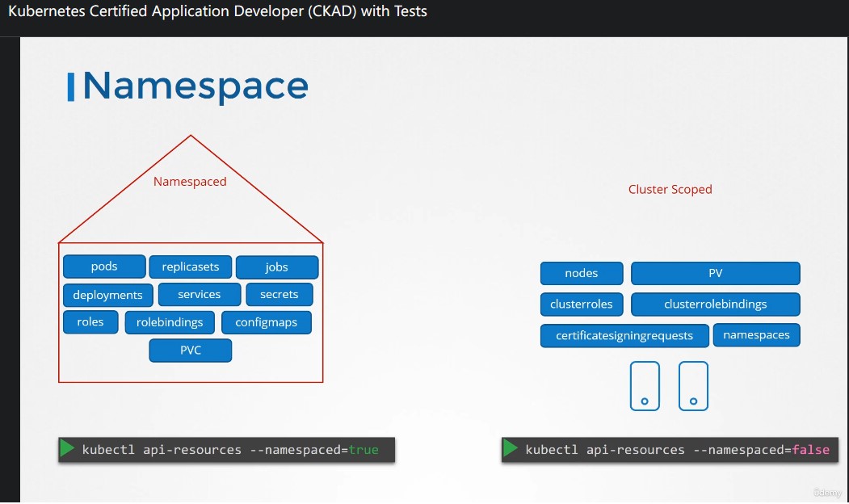Click the certificatesigningrequests box

tap(624, 336)
